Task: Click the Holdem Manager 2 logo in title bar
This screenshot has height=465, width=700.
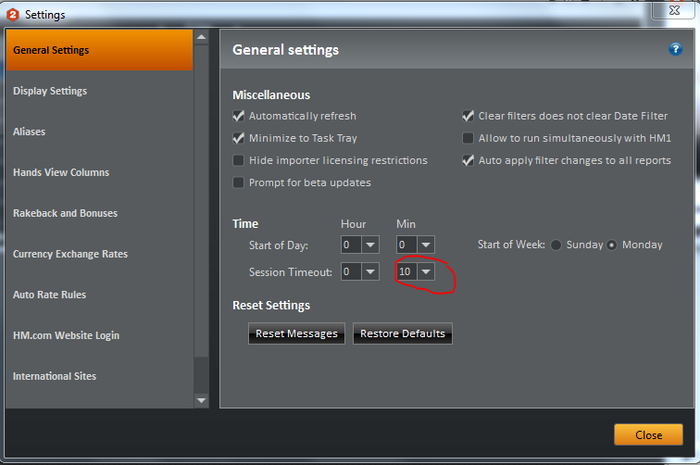Action: 13,15
